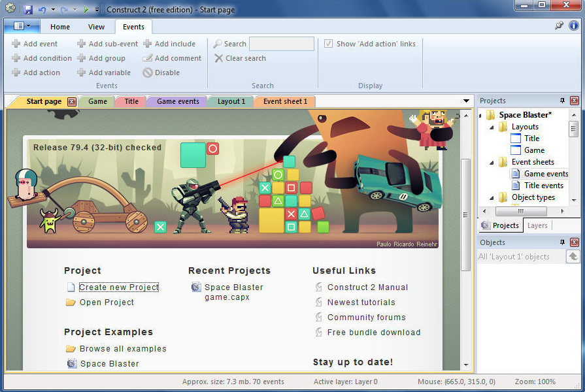Click Add group in the Events ribbon
Image resolution: width=585 pixels, height=392 pixels.
tap(101, 58)
